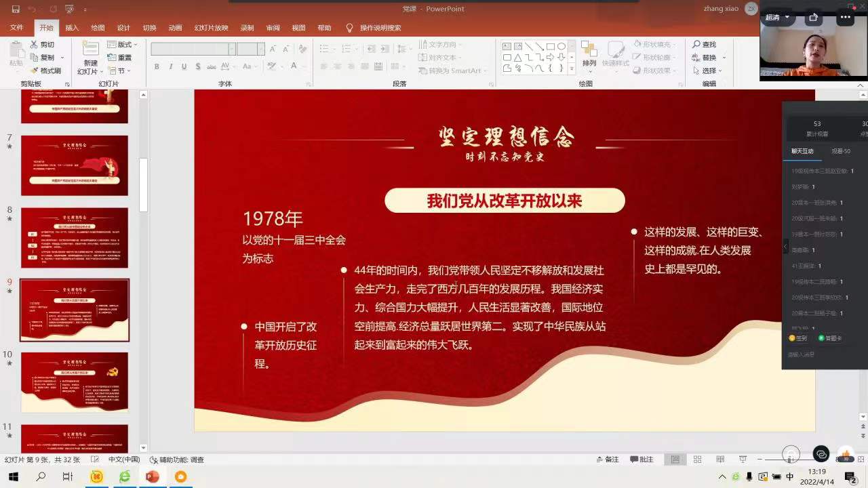Select the rectangle shape in shapes gallery
The height and width of the screenshot is (488, 868).
(x=551, y=46)
